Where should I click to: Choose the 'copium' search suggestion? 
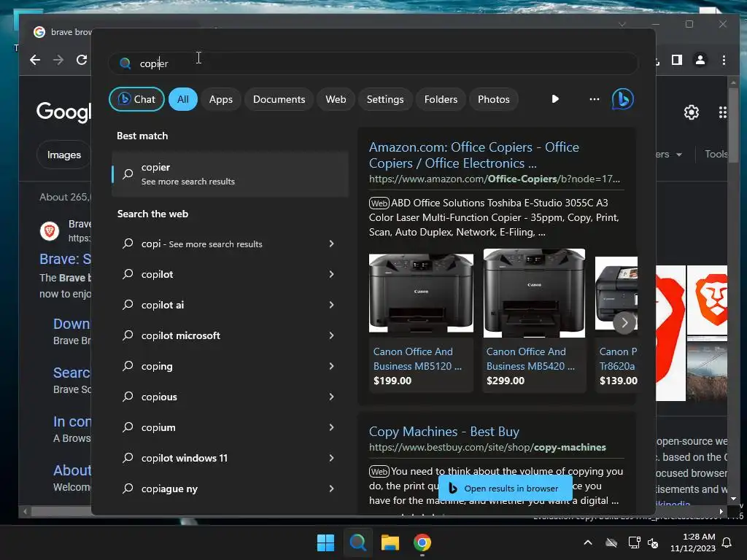(158, 427)
